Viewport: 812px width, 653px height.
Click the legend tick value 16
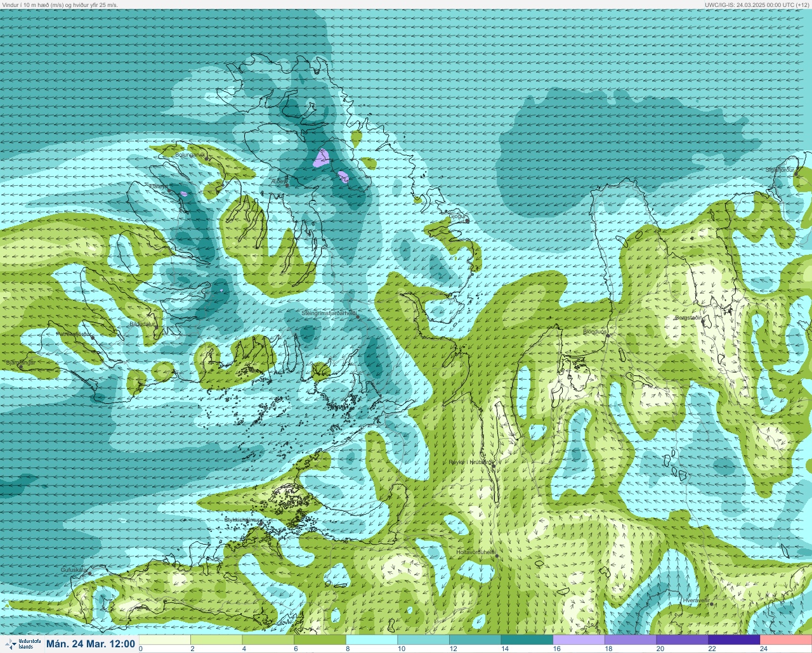tap(556, 649)
